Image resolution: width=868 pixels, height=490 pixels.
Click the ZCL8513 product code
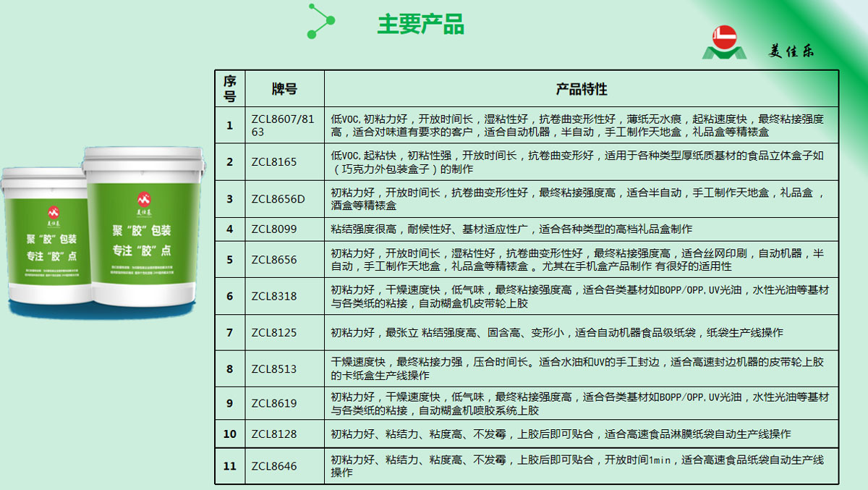pyautogui.click(x=274, y=369)
